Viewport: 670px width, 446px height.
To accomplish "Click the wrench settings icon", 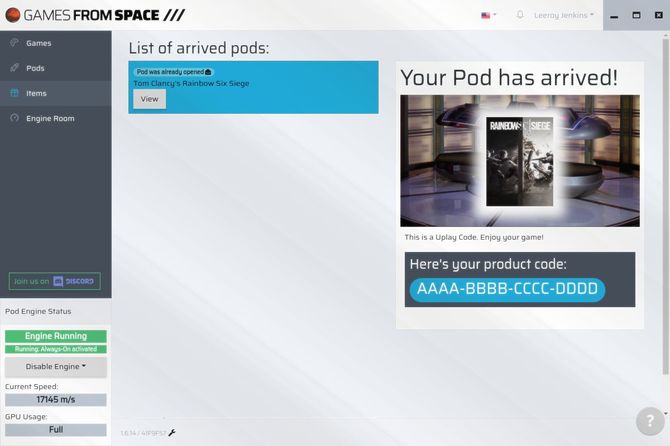I will click(172, 433).
